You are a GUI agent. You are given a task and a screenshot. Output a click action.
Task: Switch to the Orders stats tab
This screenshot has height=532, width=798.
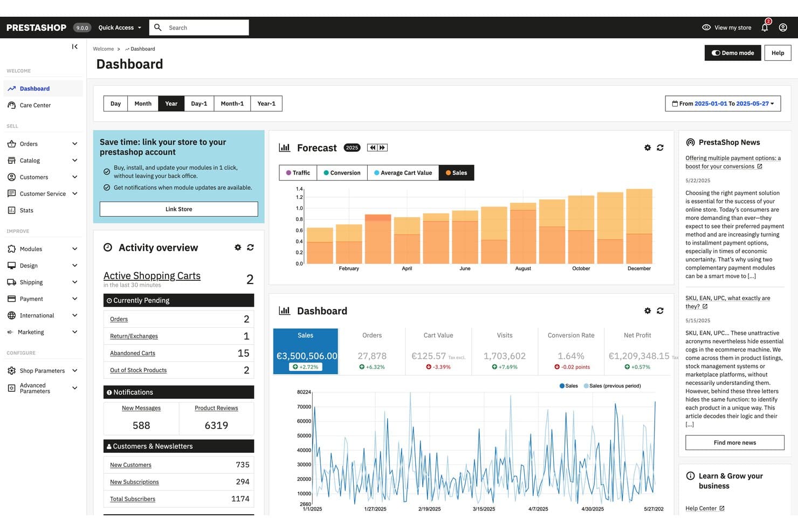372,351
